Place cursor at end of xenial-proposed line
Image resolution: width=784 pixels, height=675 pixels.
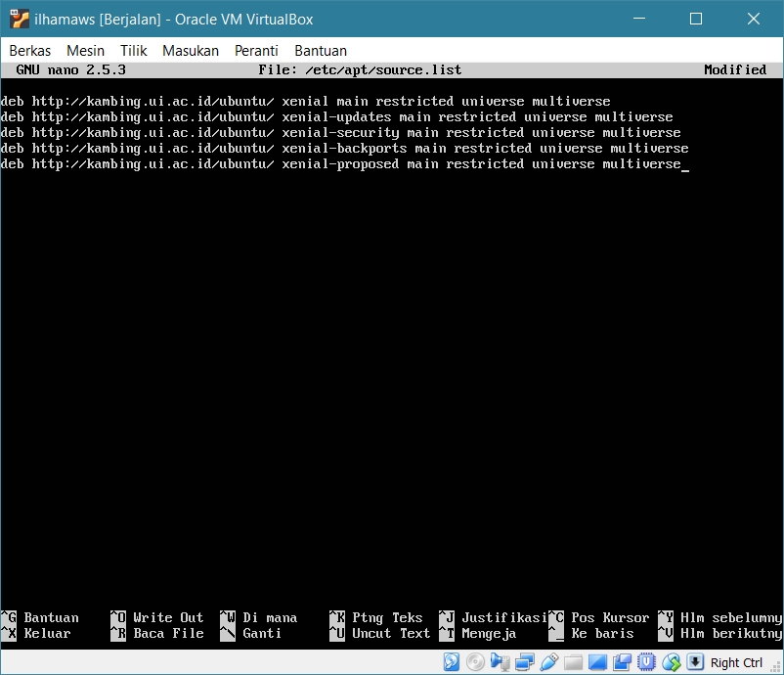(x=684, y=164)
